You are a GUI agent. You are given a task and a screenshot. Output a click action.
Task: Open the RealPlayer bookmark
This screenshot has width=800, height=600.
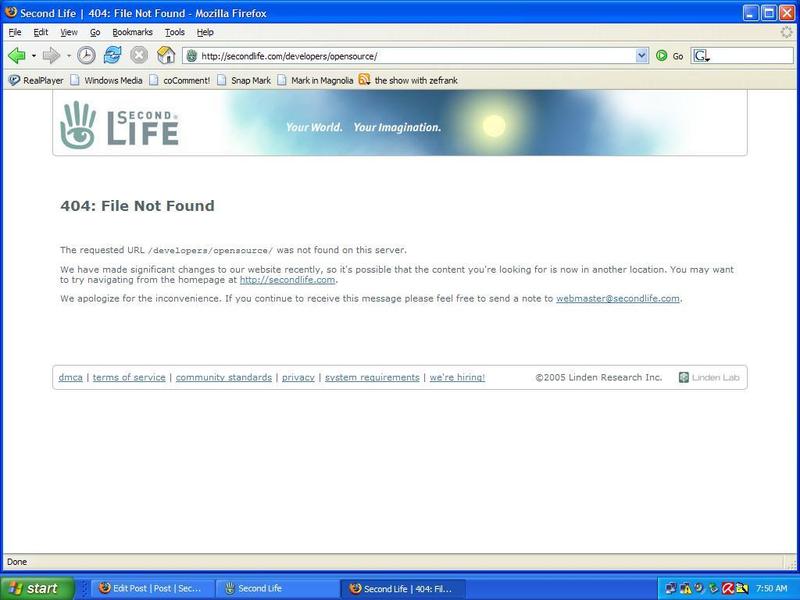tap(36, 80)
